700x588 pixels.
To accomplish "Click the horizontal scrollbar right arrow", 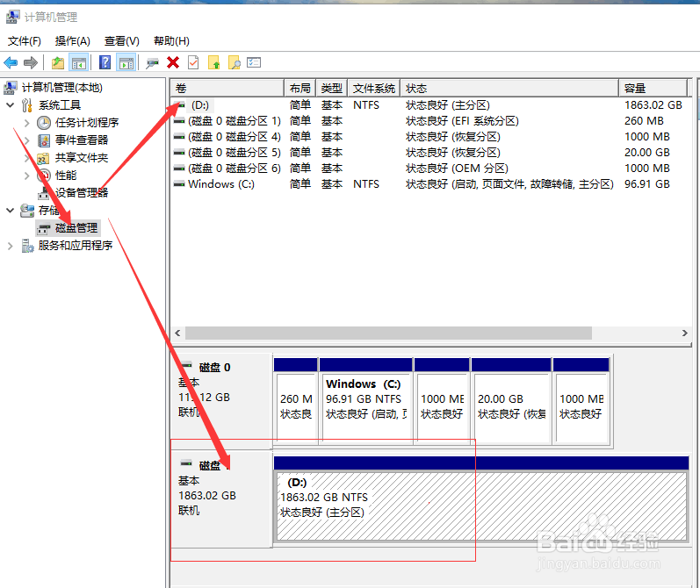I will click(x=684, y=333).
